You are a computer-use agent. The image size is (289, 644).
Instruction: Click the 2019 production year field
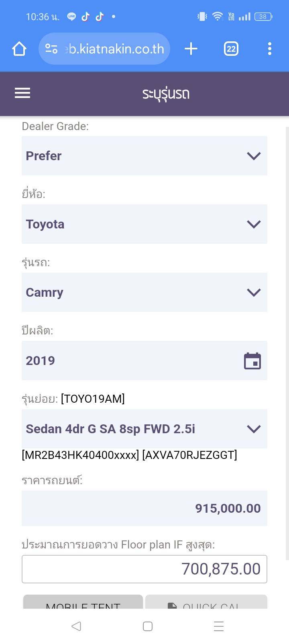click(x=128, y=361)
